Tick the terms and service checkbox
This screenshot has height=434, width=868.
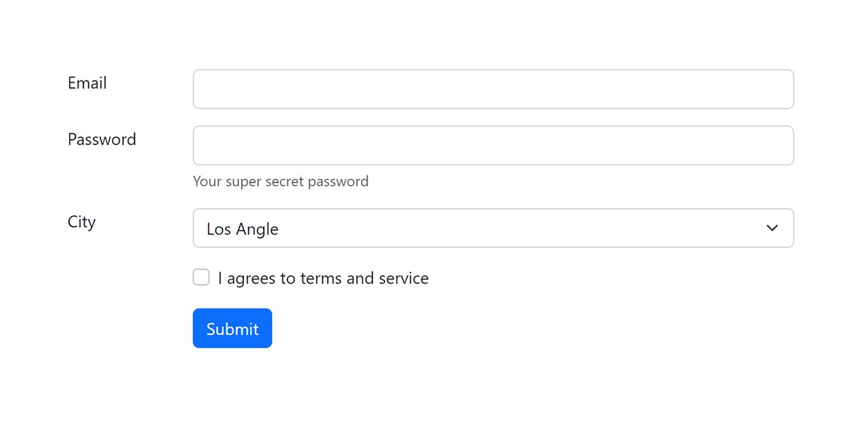[201, 277]
